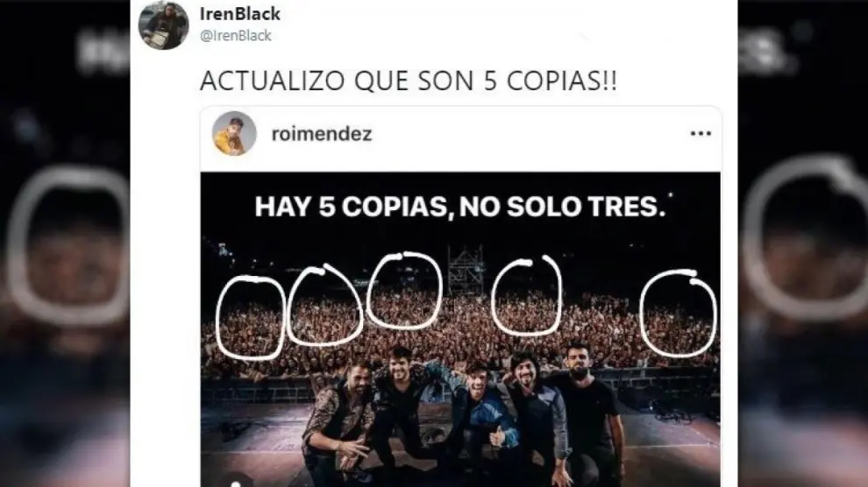Open the roimendez username link
The height and width of the screenshot is (487, 868).
point(322,134)
